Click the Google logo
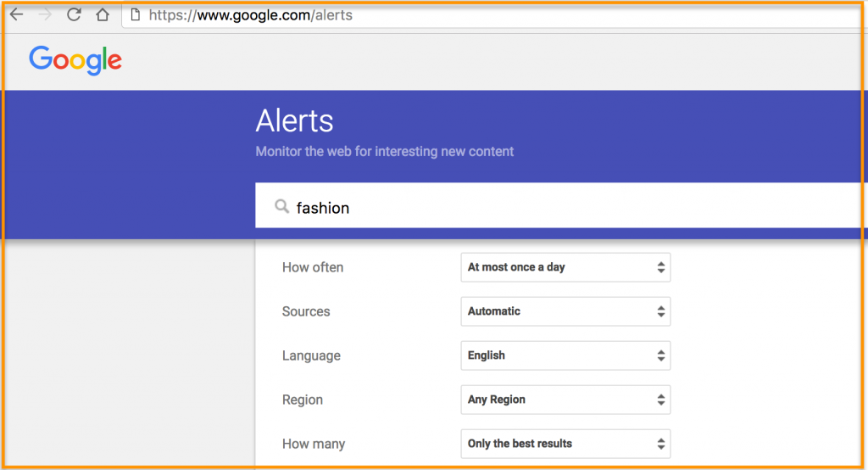The image size is (868, 470). click(75, 60)
